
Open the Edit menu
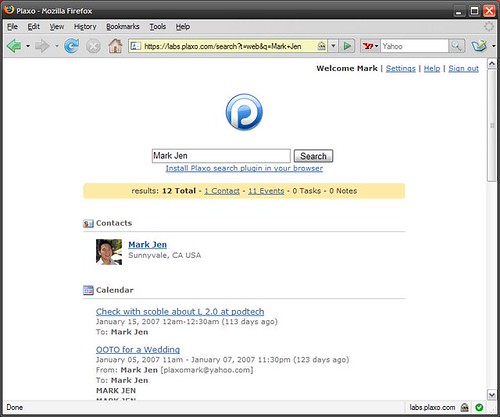coord(33,27)
